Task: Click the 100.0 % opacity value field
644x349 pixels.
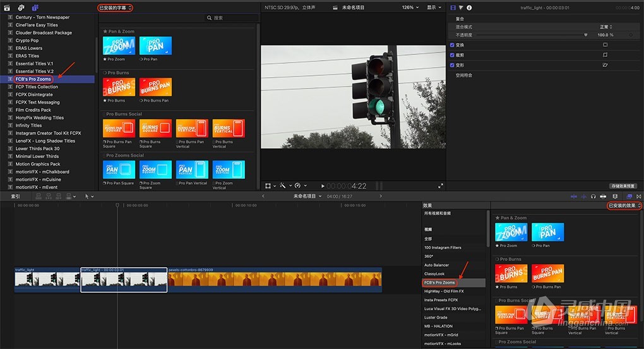Action: 605,35
